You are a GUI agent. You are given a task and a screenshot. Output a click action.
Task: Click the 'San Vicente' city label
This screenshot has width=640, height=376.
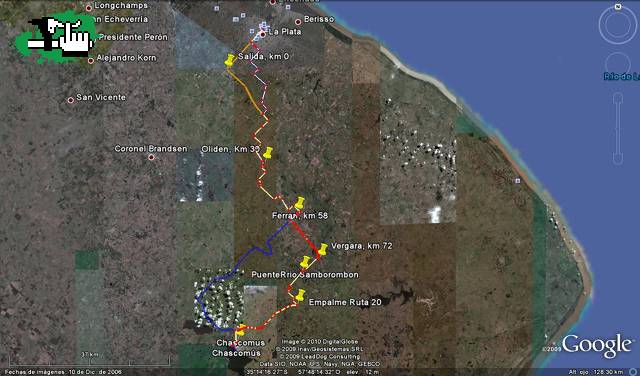tap(101, 97)
